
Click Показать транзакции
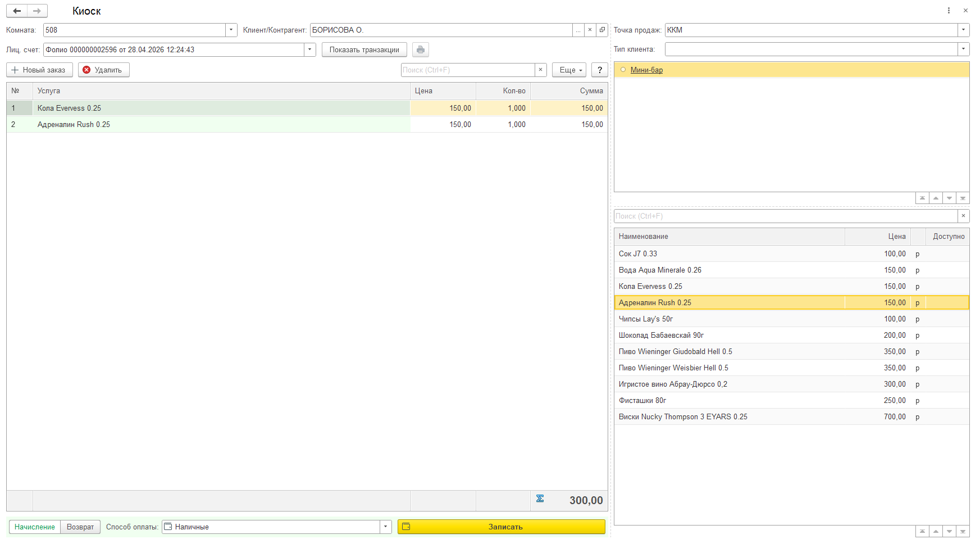[x=364, y=49]
